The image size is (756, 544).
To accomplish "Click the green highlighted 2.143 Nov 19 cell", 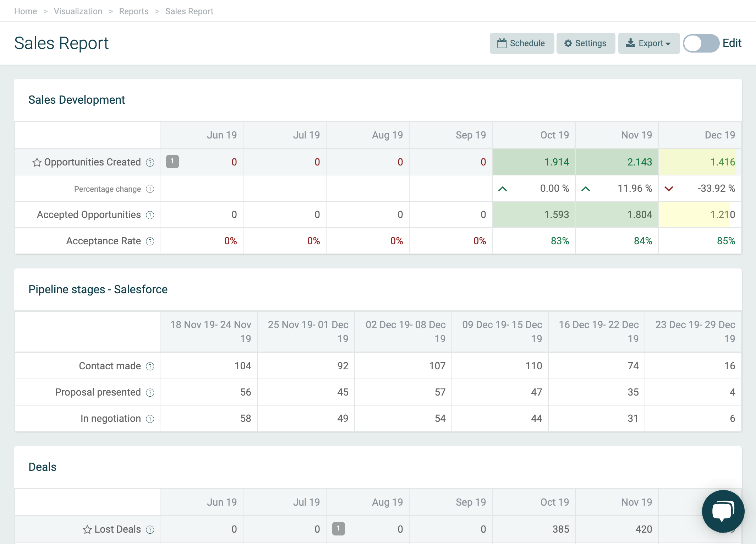I will click(617, 162).
